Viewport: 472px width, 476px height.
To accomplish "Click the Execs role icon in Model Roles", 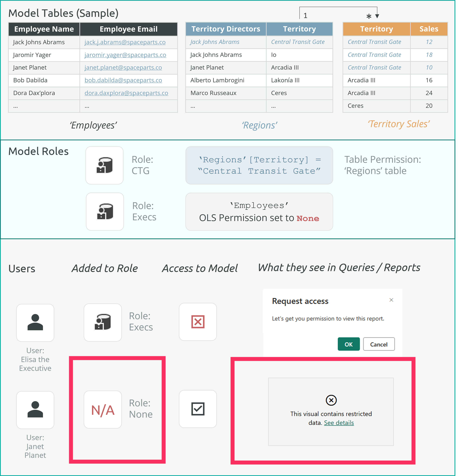I will click(x=105, y=211).
